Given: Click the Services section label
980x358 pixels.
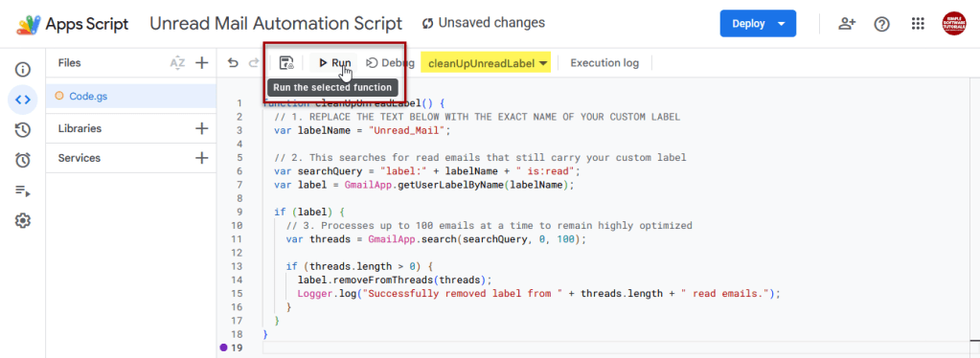Looking at the screenshot, I should click(80, 158).
